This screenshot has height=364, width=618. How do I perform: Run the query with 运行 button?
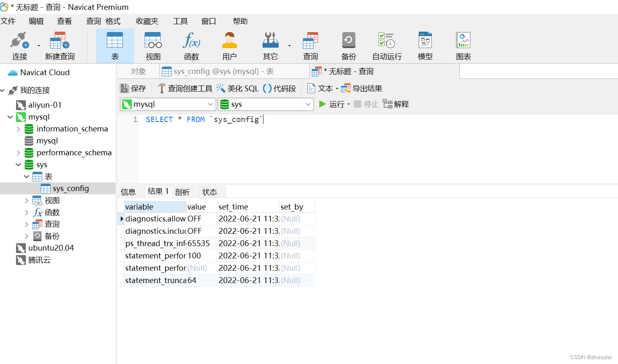click(x=332, y=104)
